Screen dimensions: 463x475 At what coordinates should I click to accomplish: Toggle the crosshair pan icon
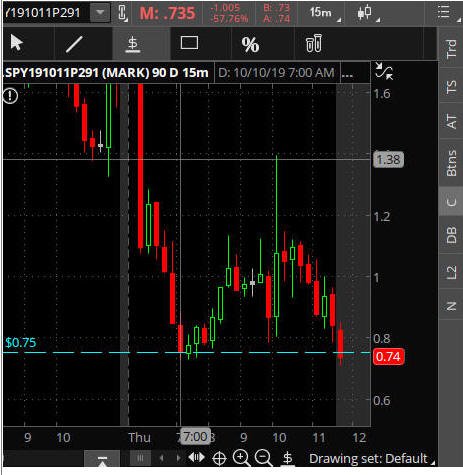click(219, 459)
